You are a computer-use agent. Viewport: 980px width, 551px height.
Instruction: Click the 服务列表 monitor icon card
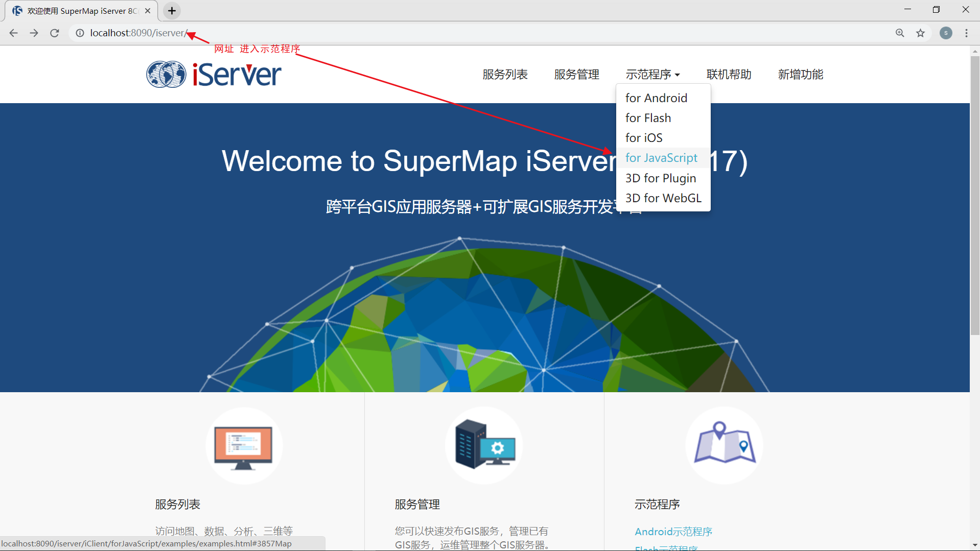tap(244, 445)
